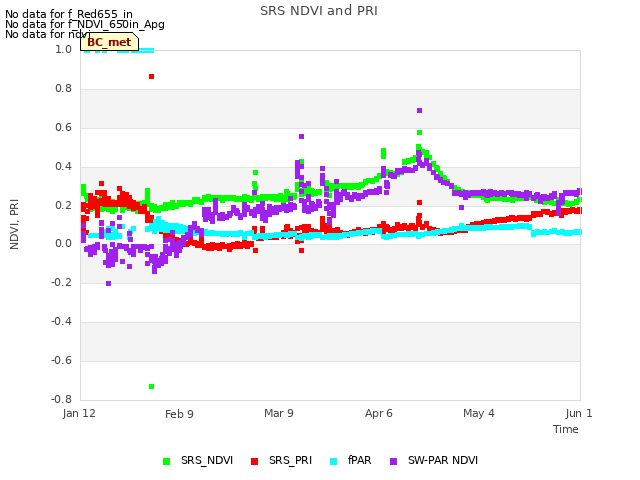640x480 pixels.
Task: Click the 'No data for f_NDVI_650in_Apg' message
Action: tap(85, 24)
